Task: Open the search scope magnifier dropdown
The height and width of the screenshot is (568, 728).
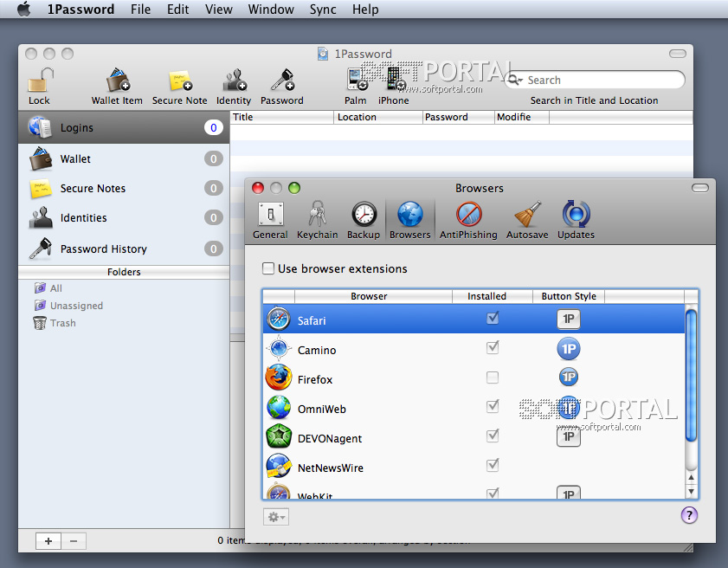Action: click(515, 80)
